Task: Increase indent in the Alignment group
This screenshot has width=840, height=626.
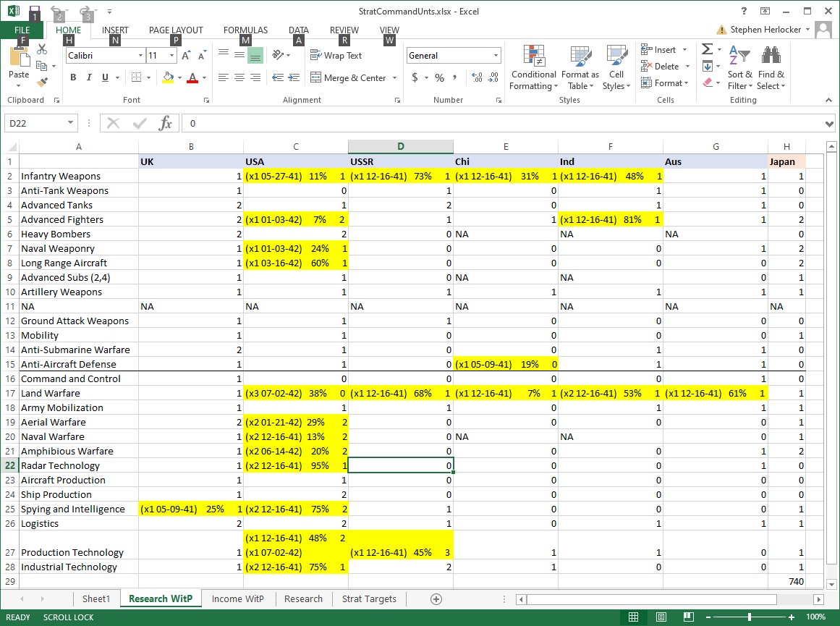Action: click(294, 77)
